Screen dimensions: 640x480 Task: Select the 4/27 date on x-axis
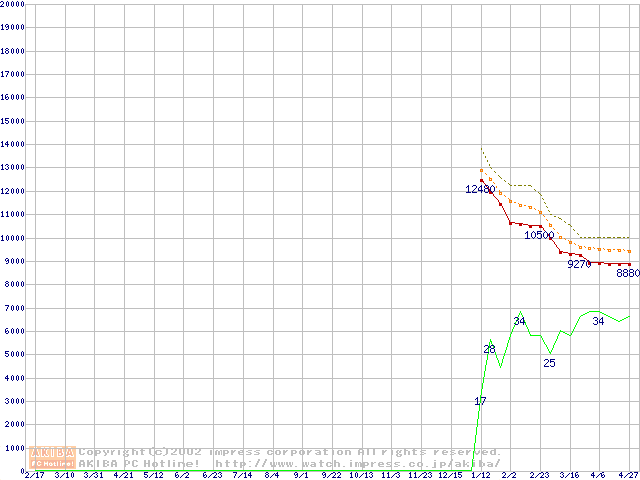628,475
